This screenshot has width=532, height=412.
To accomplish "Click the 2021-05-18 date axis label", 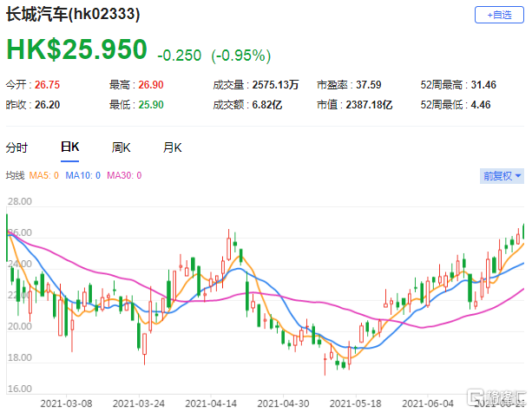I will click(355, 403).
